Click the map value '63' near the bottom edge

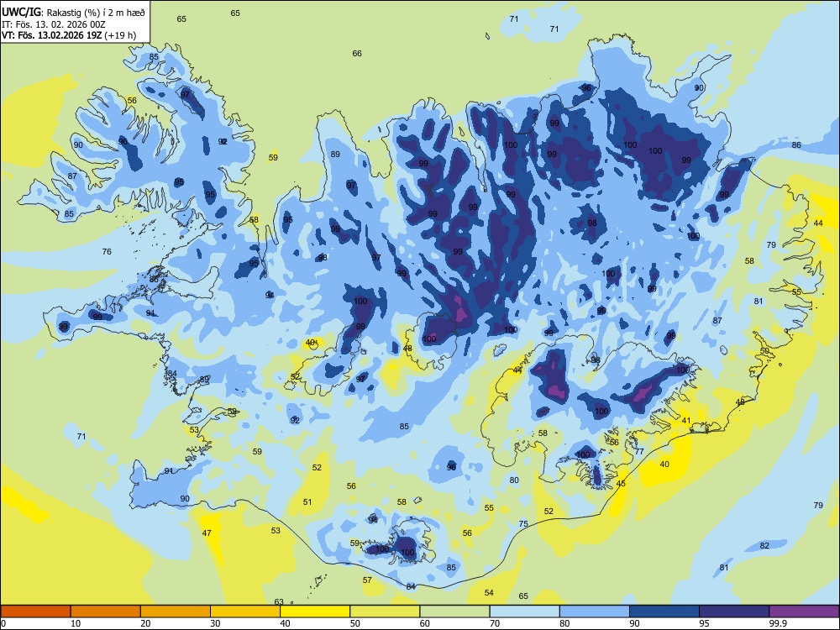tap(279, 601)
